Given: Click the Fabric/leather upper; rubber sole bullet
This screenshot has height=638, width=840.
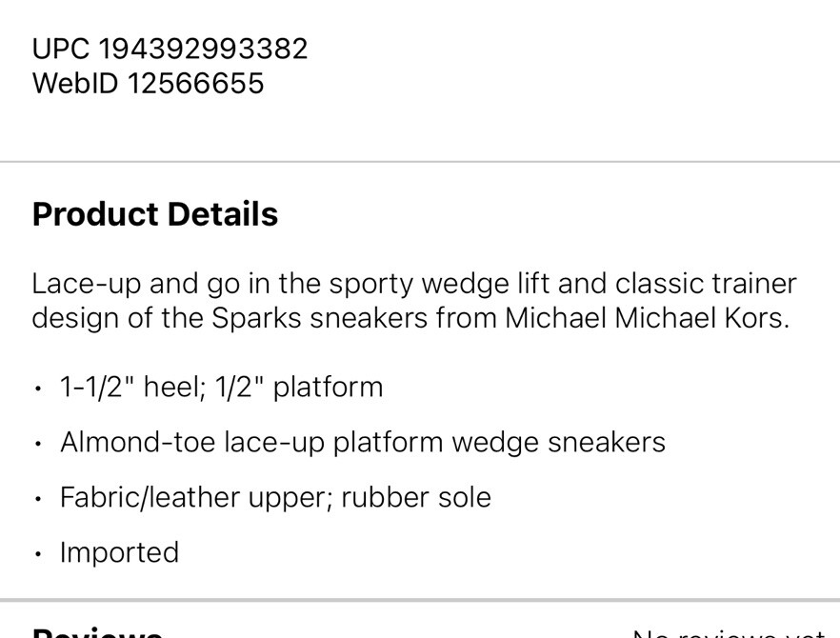Looking at the screenshot, I should tap(275, 498).
